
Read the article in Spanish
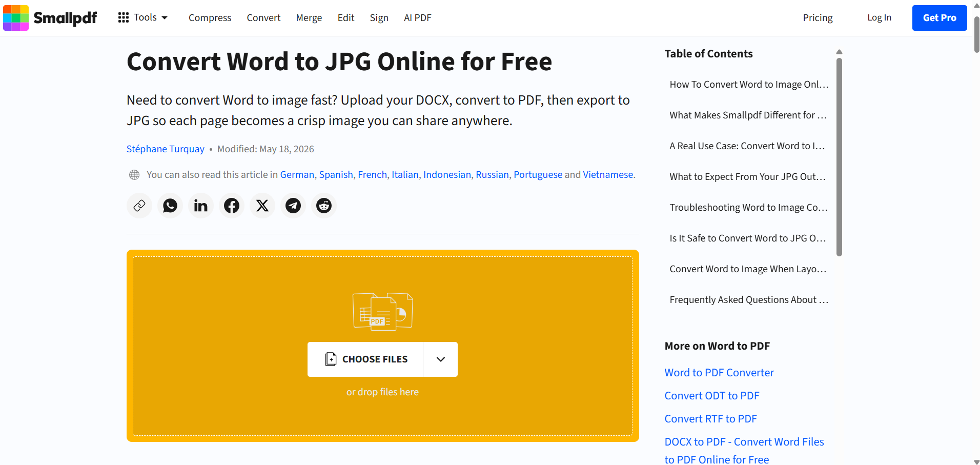point(336,175)
